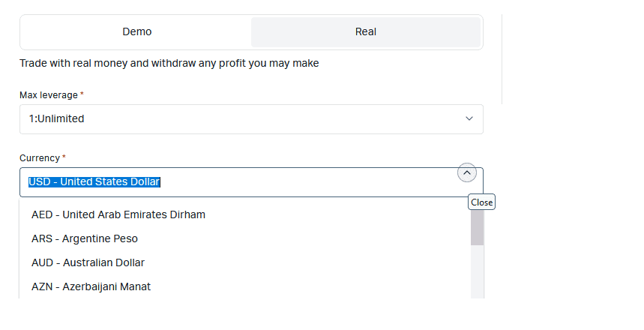Click the currency list scrollbar thumb
This screenshot has width=644, height=330.
pyautogui.click(x=478, y=228)
